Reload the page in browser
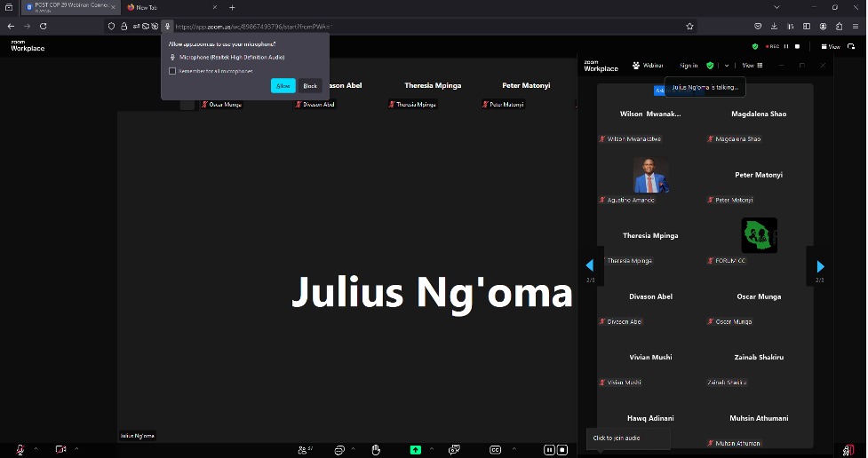Viewport: 868px width, 458px height. point(44,26)
